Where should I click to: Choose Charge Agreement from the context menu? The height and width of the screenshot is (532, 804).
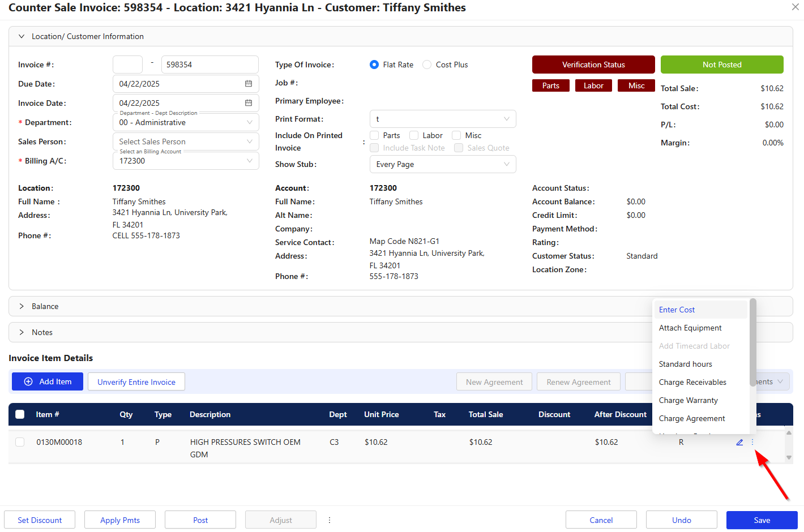701,418
